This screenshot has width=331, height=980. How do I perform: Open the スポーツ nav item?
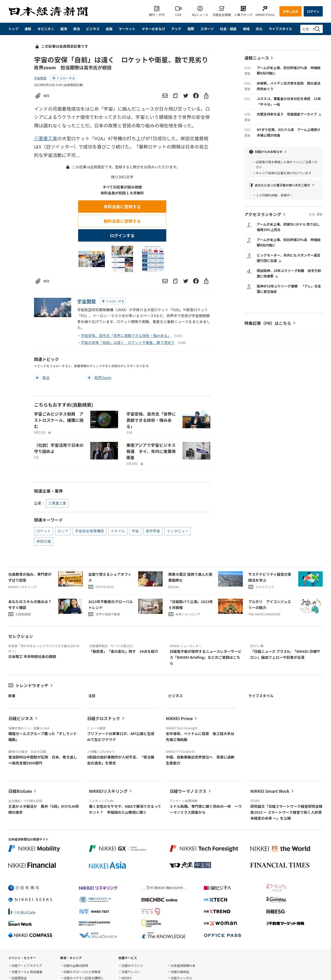(207, 29)
